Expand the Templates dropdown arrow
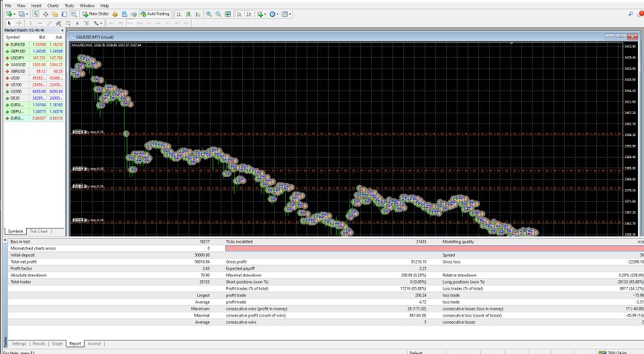This screenshot has height=354, width=644. (290, 14)
